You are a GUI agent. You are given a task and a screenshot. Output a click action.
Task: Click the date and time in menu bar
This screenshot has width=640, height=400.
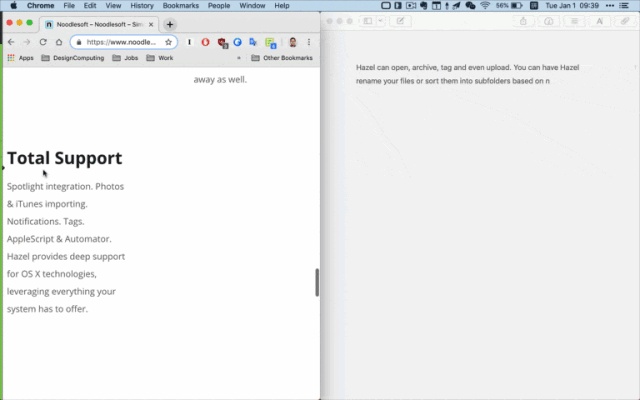(572, 6)
